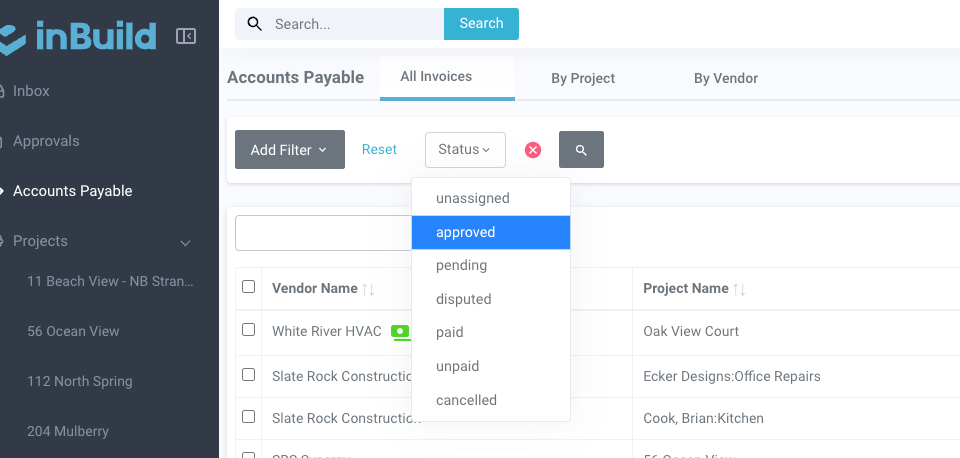This screenshot has height=458, width=960.
Task: Collapse the sidebar with the panel icon
Action: click(x=186, y=36)
